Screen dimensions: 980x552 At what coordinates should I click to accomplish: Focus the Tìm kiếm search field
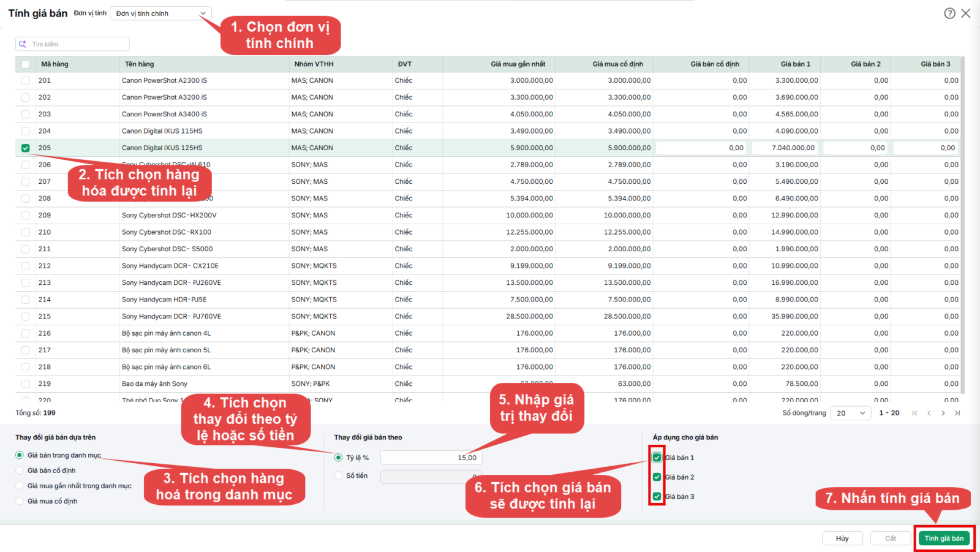click(x=72, y=44)
